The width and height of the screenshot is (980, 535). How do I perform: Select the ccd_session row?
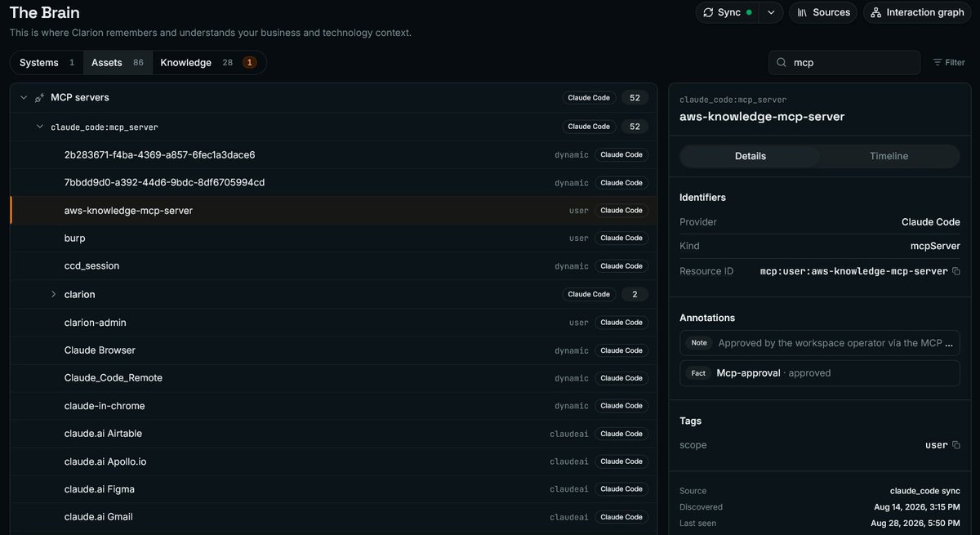point(333,265)
